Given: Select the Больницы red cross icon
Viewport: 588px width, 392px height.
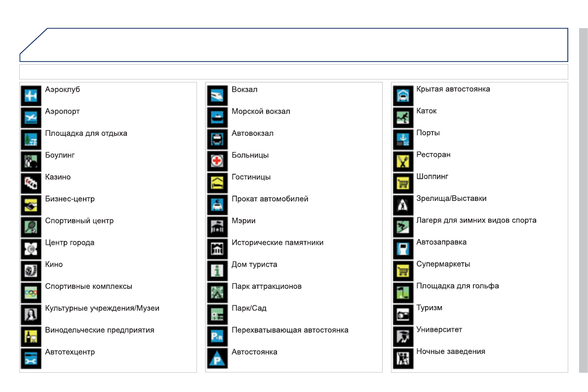Looking at the screenshot, I should click(x=217, y=161).
